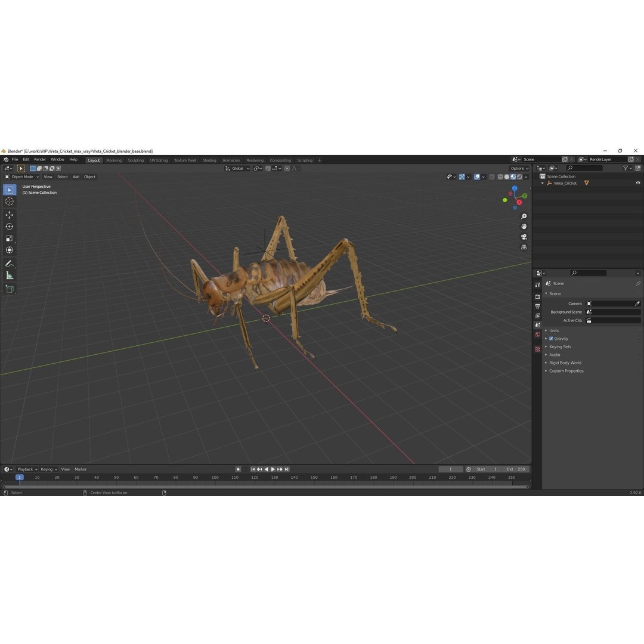Switch to the Modeling workspace tab
The height and width of the screenshot is (644, 644).
click(x=114, y=160)
